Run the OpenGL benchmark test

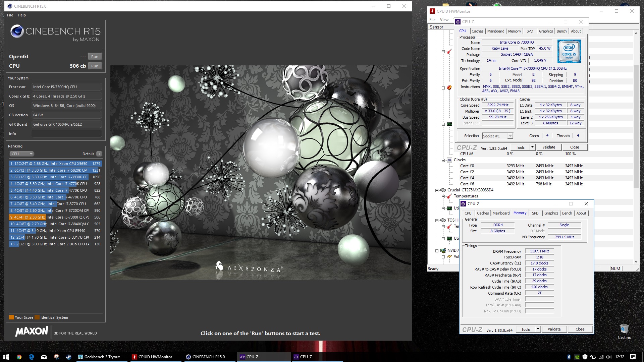point(95,57)
